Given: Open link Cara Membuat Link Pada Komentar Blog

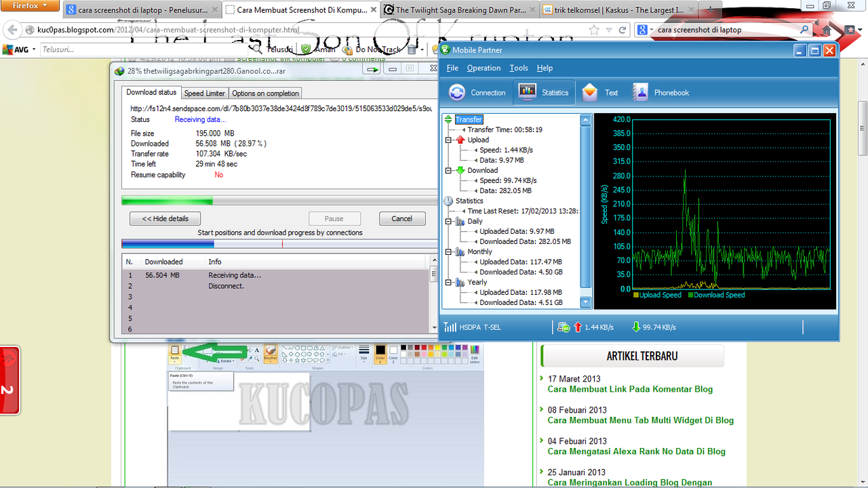Looking at the screenshot, I should click(x=630, y=389).
